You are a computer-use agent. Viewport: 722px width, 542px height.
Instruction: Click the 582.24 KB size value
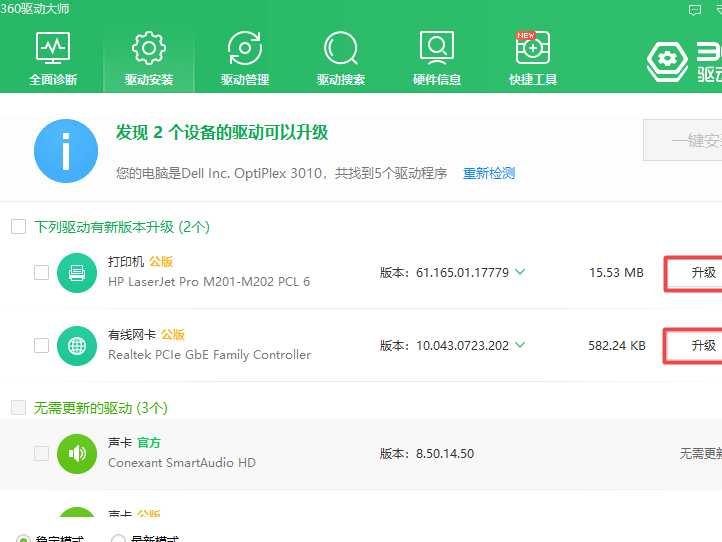(x=617, y=345)
